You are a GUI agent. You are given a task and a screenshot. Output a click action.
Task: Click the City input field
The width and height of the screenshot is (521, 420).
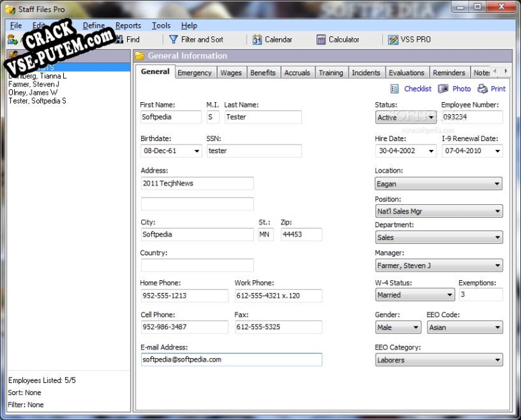[198, 235]
